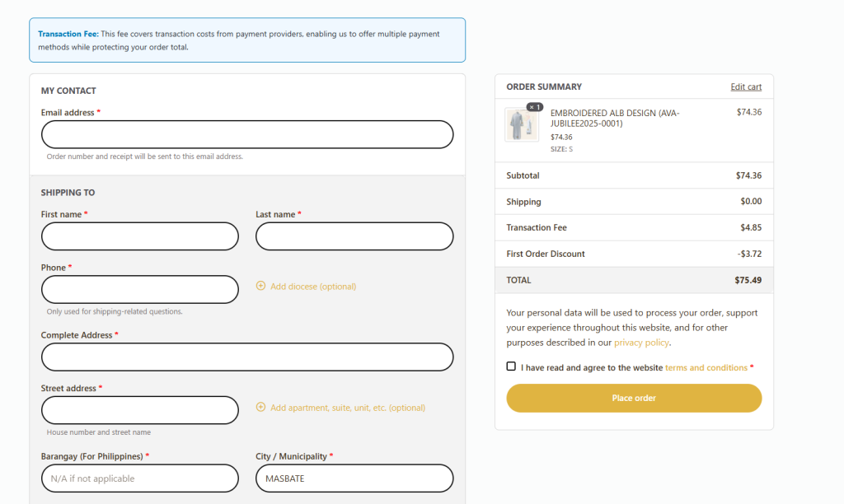Image resolution: width=844 pixels, height=504 pixels.
Task: Expand the Add diocese (optional) field
Action: [312, 287]
